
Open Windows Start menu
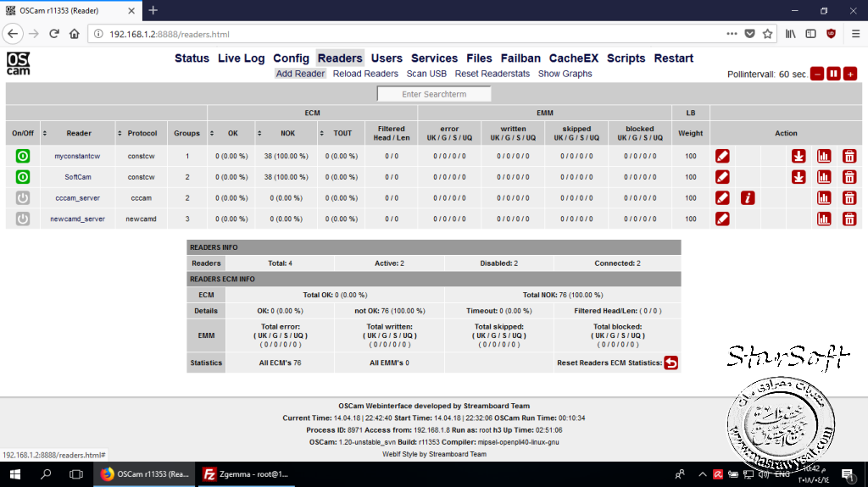click(15, 474)
